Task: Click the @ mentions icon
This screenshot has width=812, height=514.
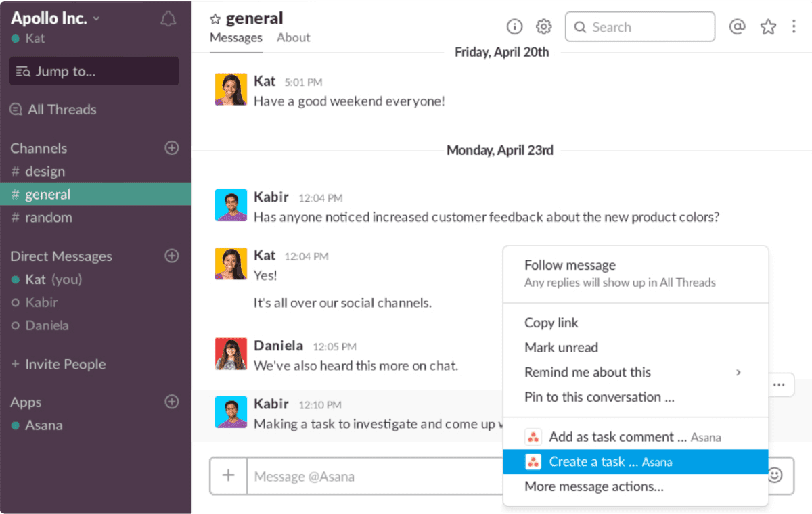Action: tap(737, 26)
